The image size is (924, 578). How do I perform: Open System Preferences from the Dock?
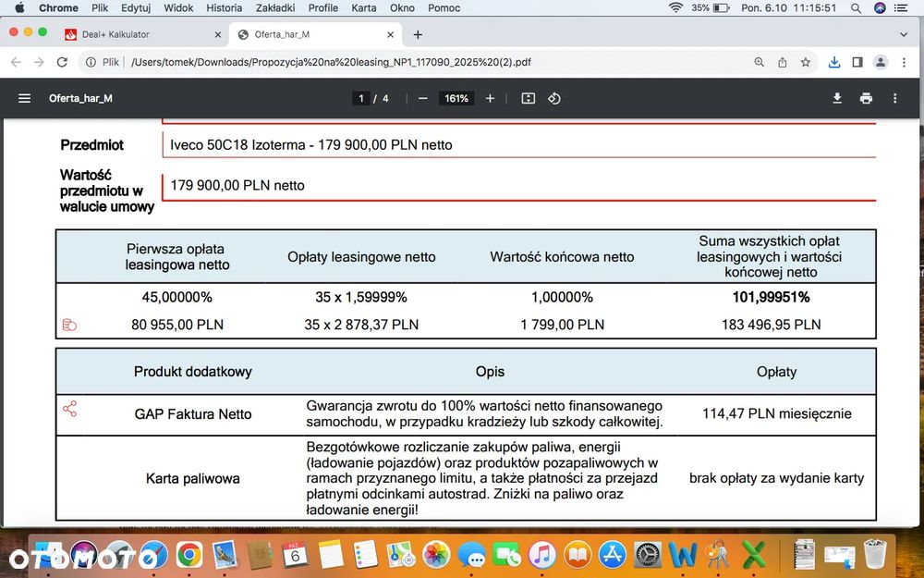(648, 554)
